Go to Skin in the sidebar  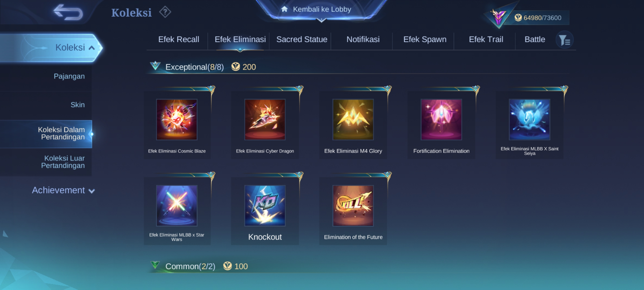tap(78, 105)
